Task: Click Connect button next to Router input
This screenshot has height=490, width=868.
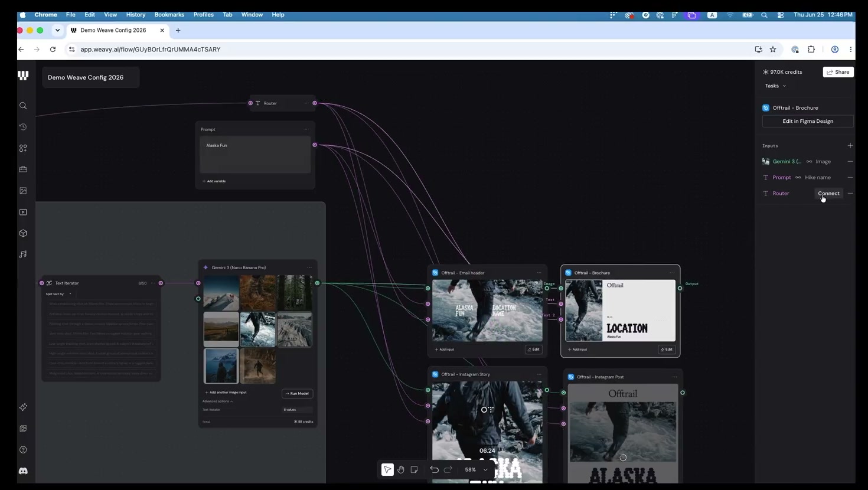Action: click(x=828, y=193)
